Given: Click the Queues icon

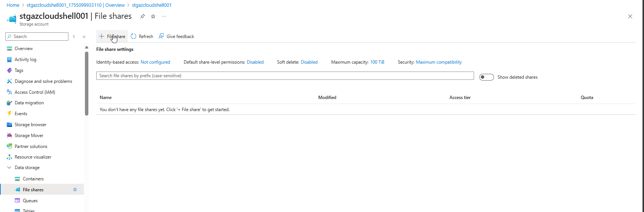Looking at the screenshot, I should click(17, 201).
